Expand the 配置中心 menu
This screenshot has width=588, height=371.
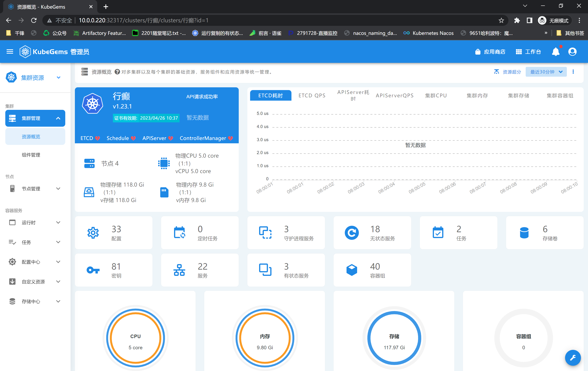(35, 262)
